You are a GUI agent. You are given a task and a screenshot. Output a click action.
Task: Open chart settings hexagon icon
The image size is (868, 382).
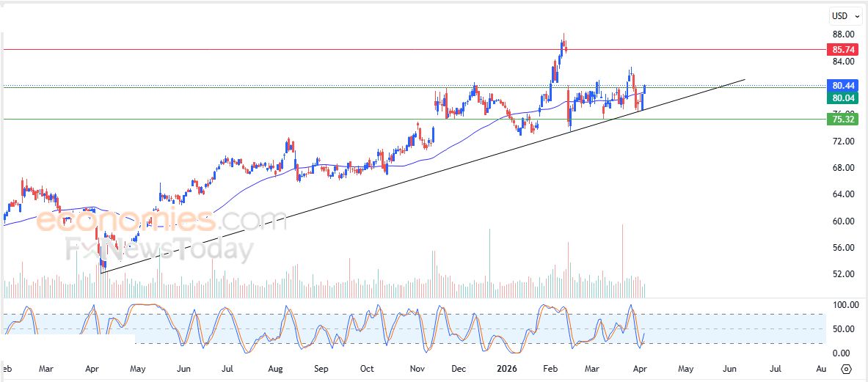click(846, 369)
